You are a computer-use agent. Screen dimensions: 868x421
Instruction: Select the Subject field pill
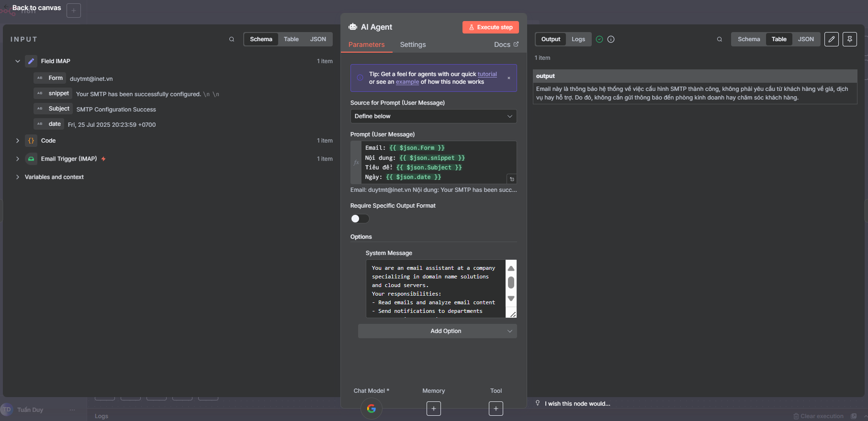pyautogui.click(x=53, y=109)
